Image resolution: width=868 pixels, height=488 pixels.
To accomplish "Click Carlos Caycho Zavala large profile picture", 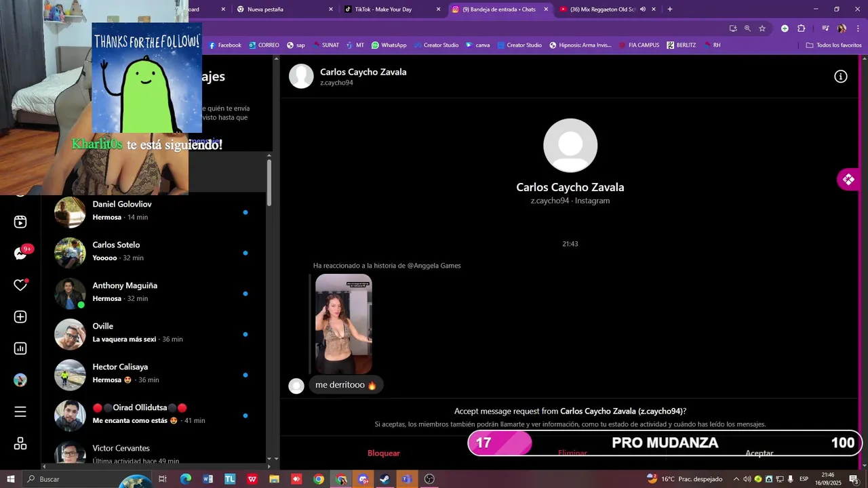I will coord(570,146).
